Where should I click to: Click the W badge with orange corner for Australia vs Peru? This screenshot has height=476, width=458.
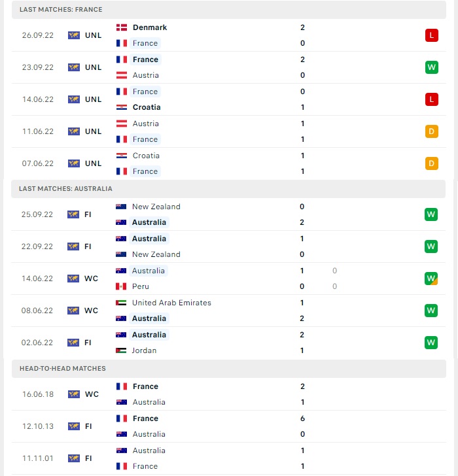point(431,279)
